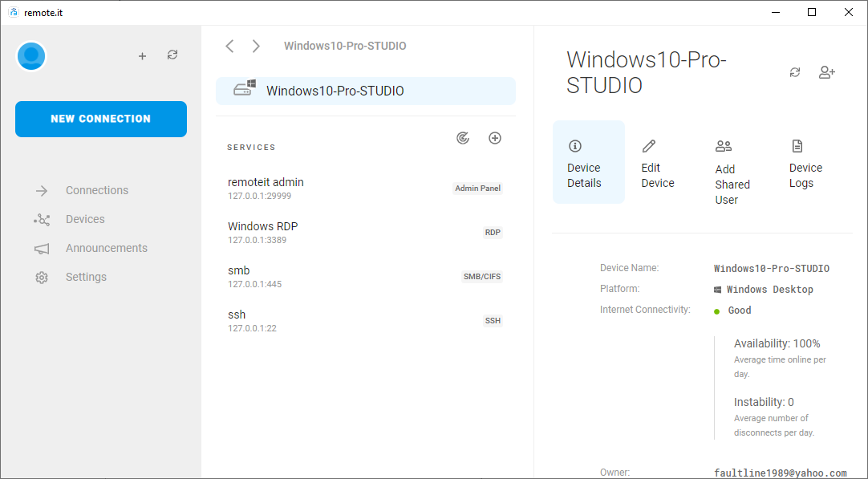
Task: Click the Admin Panel tag
Action: point(478,189)
